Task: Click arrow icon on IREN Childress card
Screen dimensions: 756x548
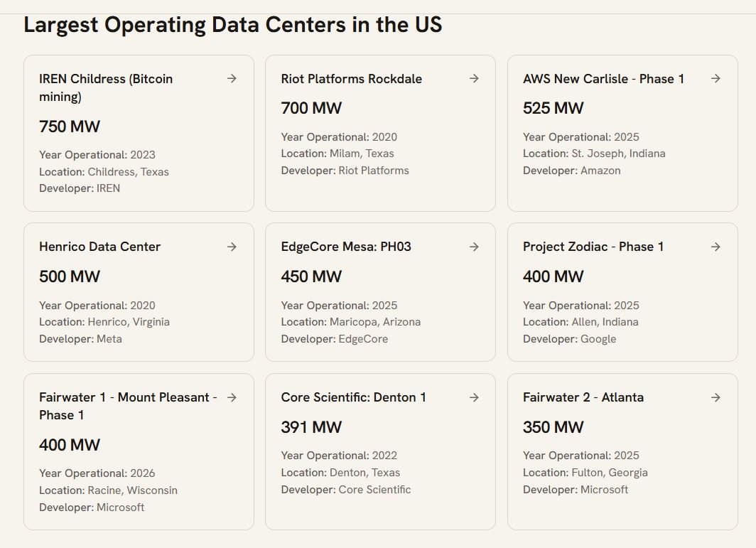Action: coord(232,78)
